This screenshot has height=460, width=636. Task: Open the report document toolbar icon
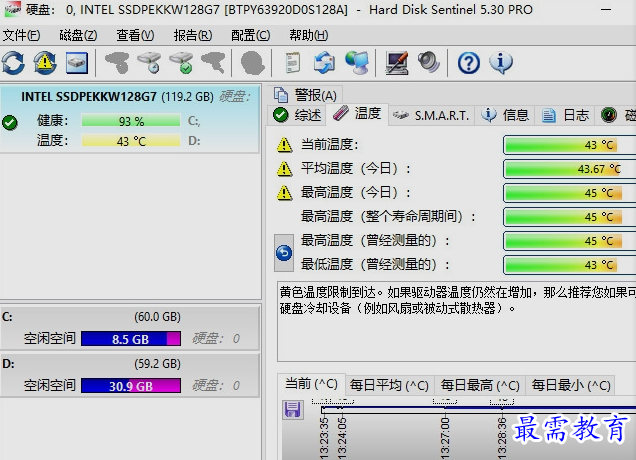(x=292, y=63)
